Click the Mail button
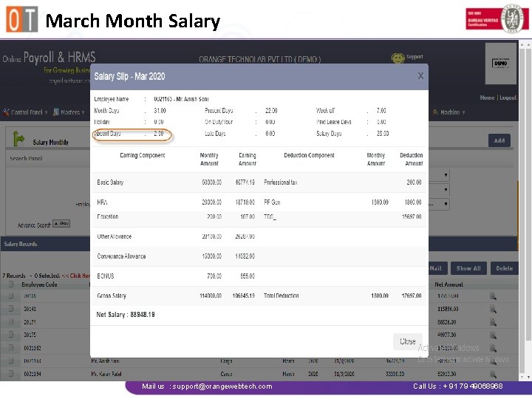 coord(437,268)
